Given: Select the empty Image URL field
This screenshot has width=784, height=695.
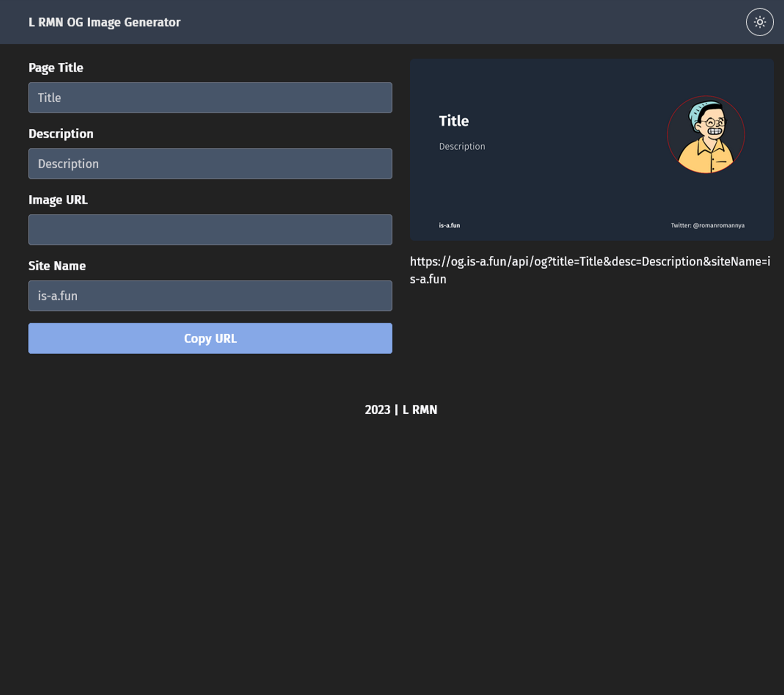Looking at the screenshot, I should point(210,230).
